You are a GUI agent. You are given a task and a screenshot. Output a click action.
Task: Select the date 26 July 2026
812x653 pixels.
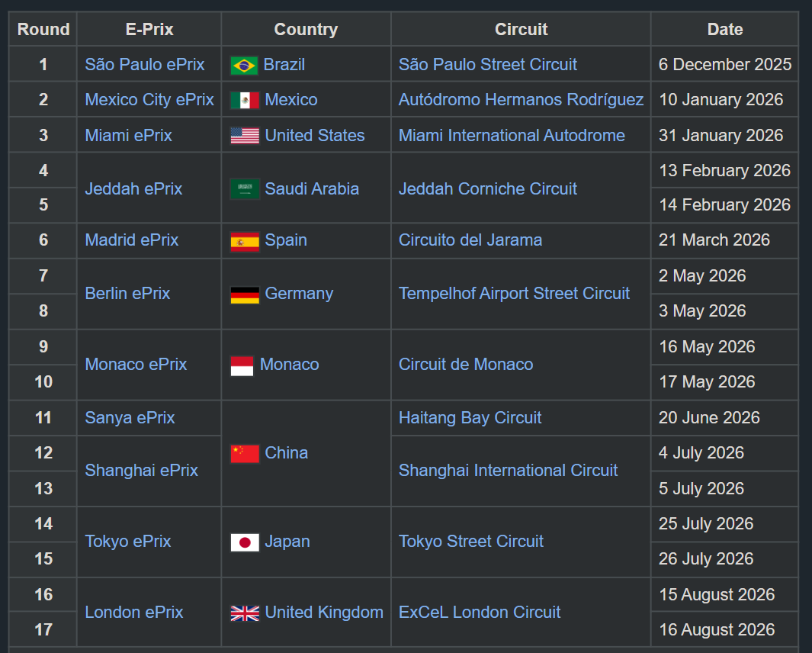tap(706, 558)
